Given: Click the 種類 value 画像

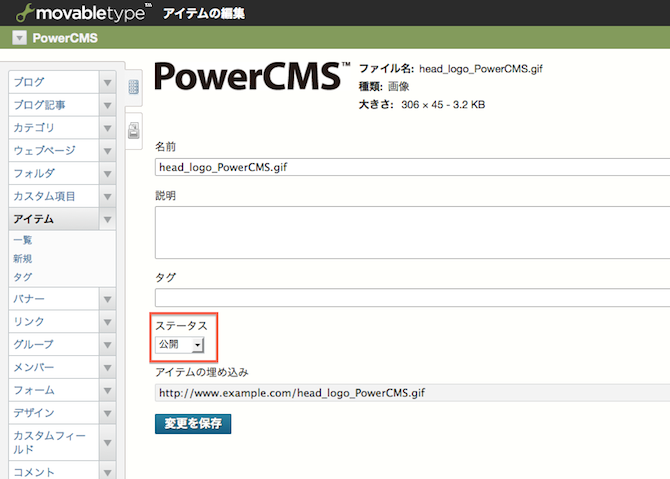Looking at the screenshot, I should [398, 87].
